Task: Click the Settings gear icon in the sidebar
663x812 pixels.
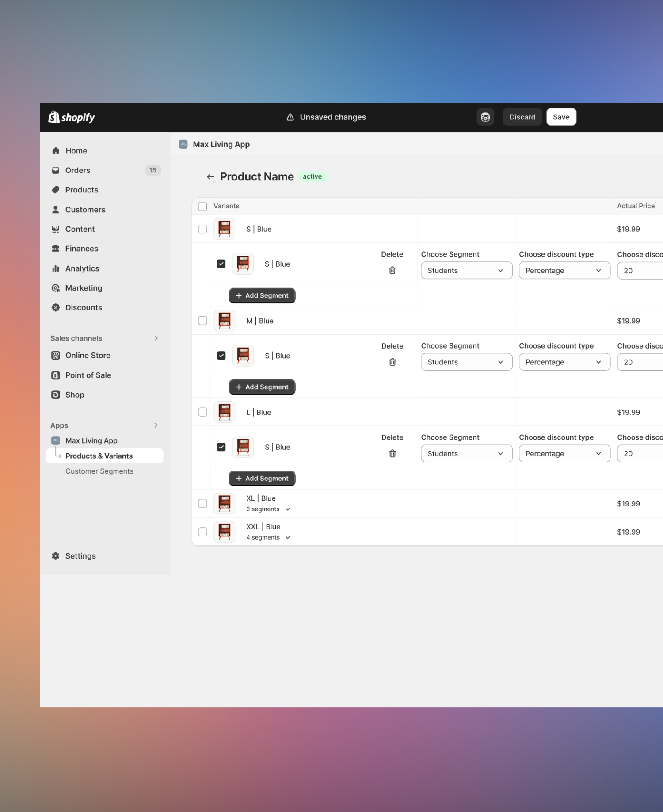Action: (x=56, y=556)
